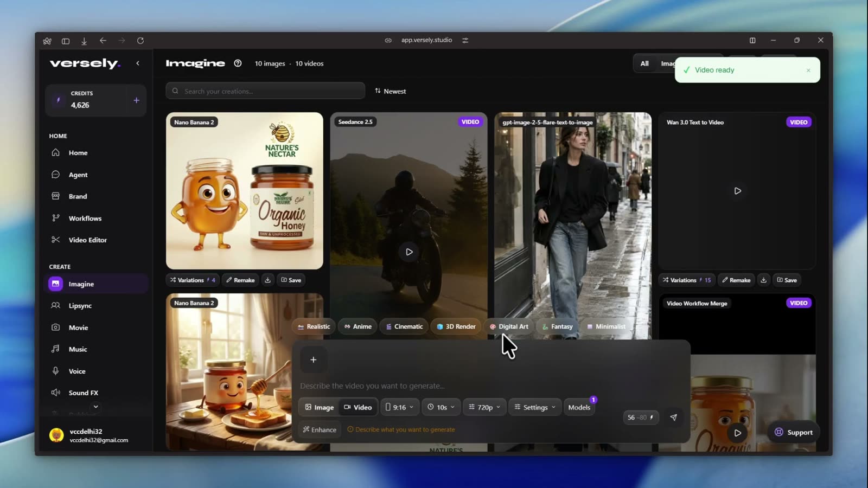Send the prompt with the paper-plane icon

coord(674,418)
